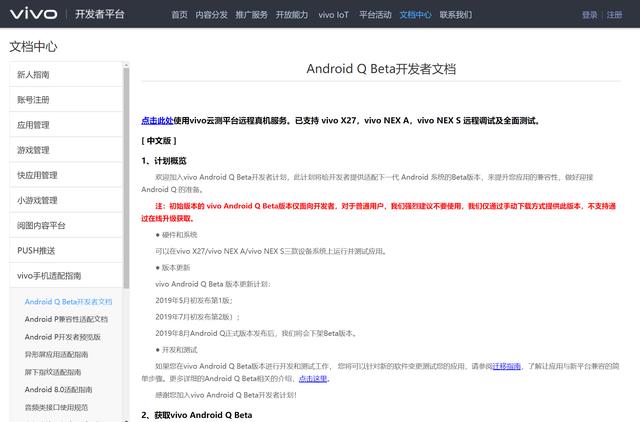Open 屏下指纹适配指南 doc

click(53, 372)
